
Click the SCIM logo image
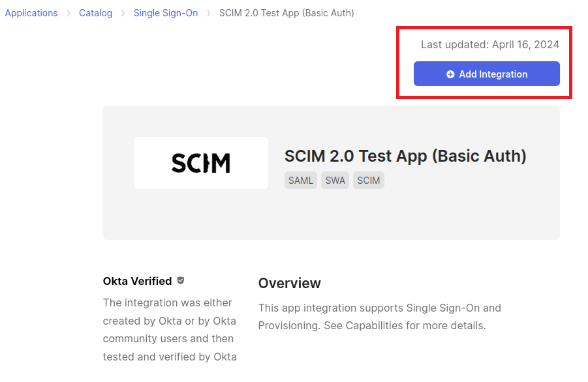coord(201,163)
